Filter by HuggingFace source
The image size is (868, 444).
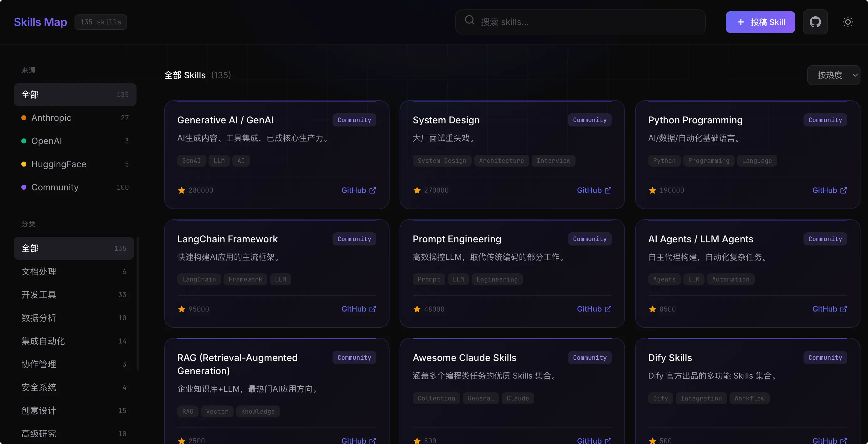click(x=75, y=164)
